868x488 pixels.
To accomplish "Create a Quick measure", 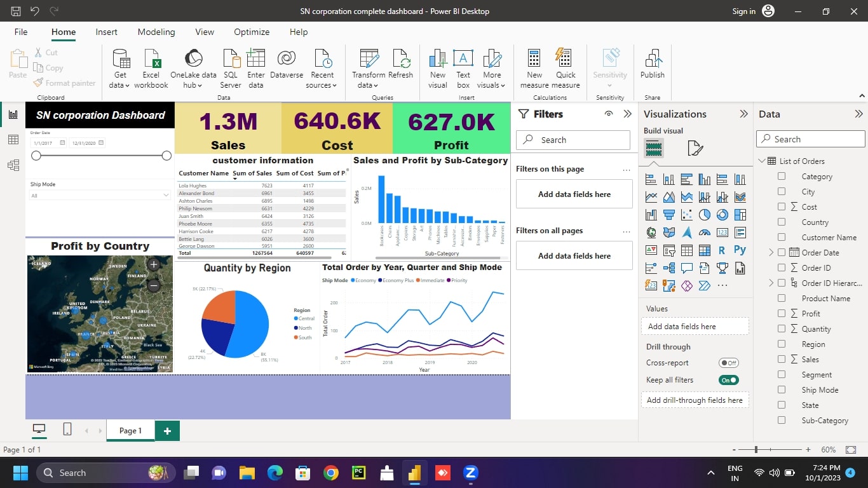I will pyautogui.click(x=566, y=69).
